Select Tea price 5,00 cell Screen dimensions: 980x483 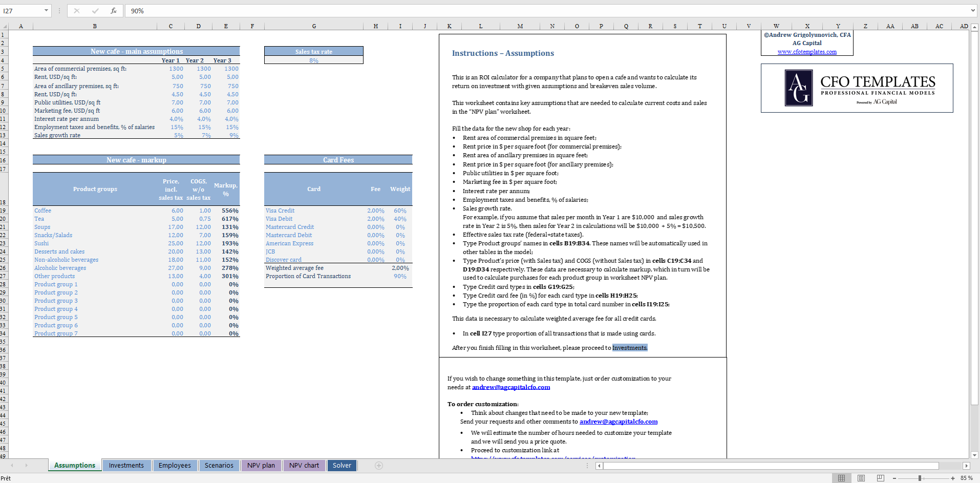pos(171,219)
